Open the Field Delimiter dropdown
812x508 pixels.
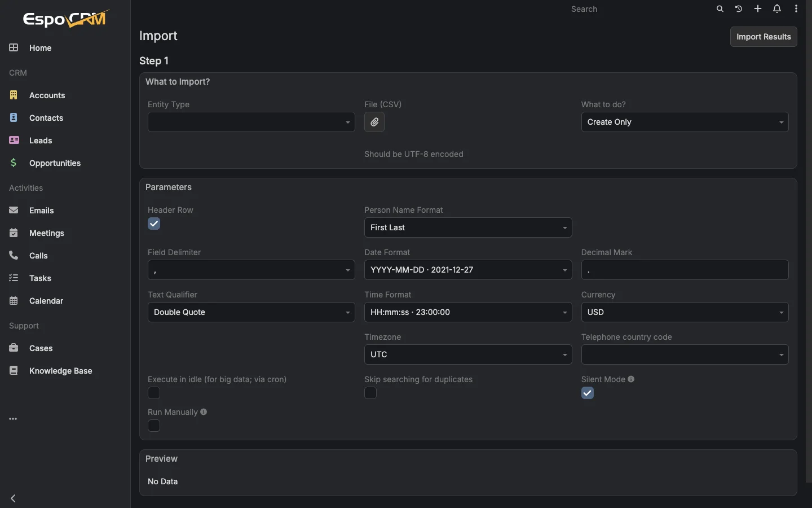pyautogui.click(x=251, y=270)
